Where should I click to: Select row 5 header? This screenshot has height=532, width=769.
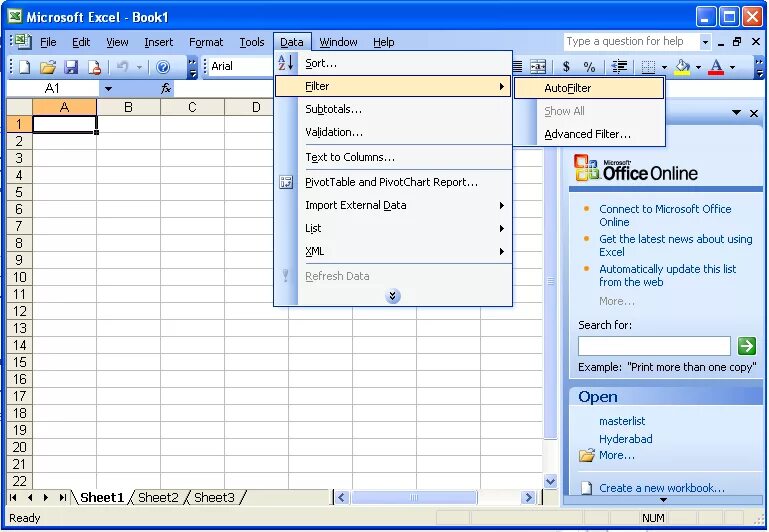click(x=19, y=192)
